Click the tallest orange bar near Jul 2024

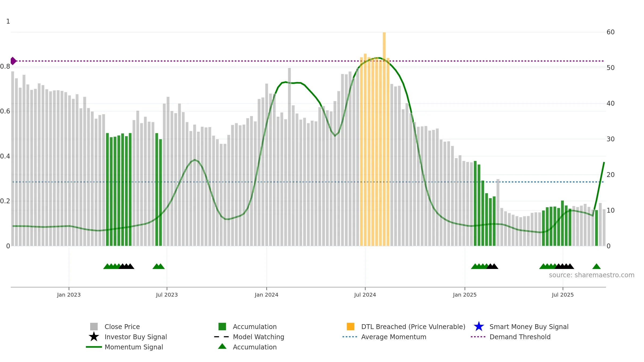point(384,139)
